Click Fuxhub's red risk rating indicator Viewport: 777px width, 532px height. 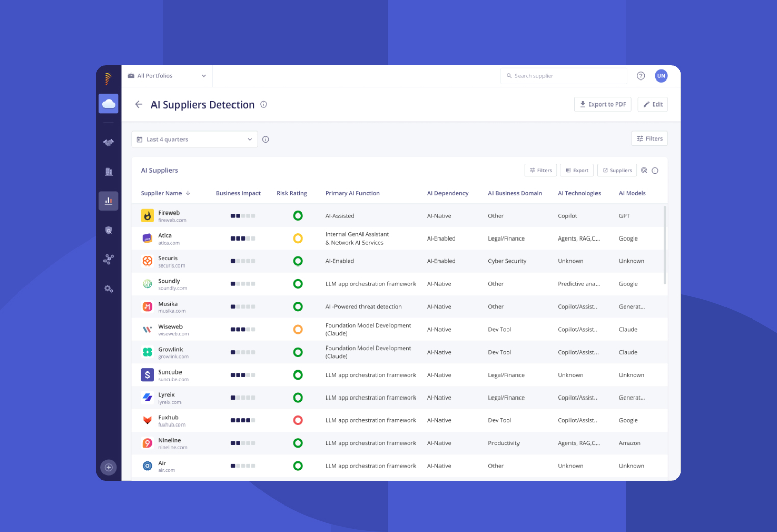pos(298,420)
